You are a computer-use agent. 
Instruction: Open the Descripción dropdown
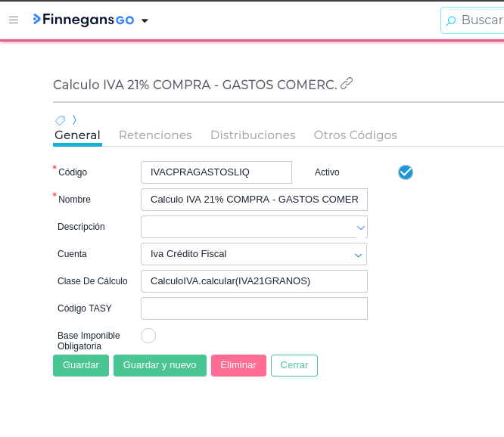click(x=360, y=227)
